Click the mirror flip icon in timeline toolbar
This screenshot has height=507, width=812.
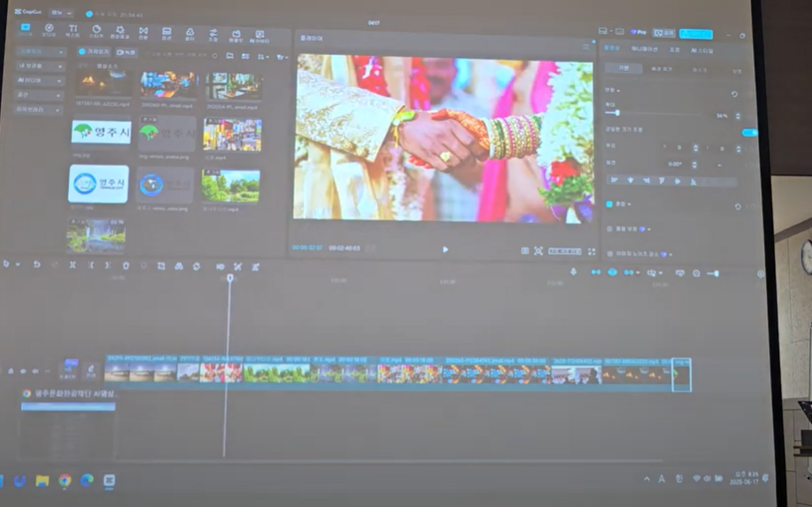point(179,266)
